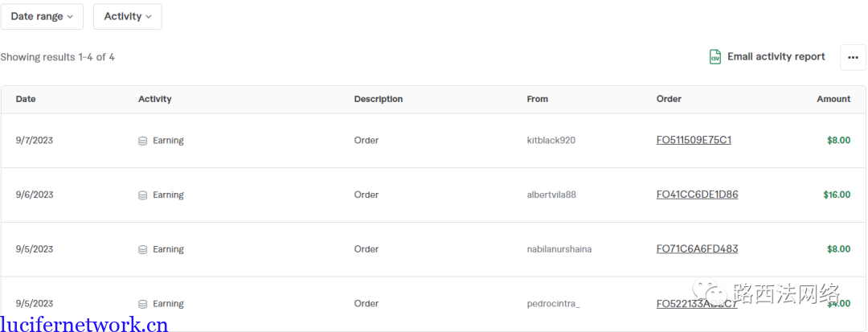Expand the Date range dropdown
This screenshot has height=332, width=868.
coord(42,17)
